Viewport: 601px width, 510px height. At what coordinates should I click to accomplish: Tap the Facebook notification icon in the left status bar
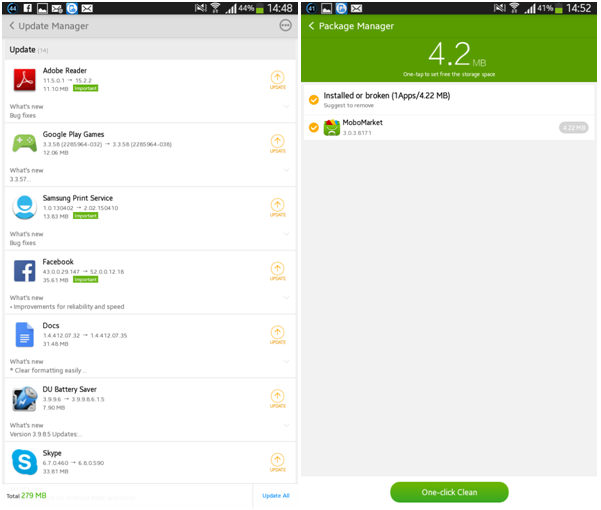[28, 8]
